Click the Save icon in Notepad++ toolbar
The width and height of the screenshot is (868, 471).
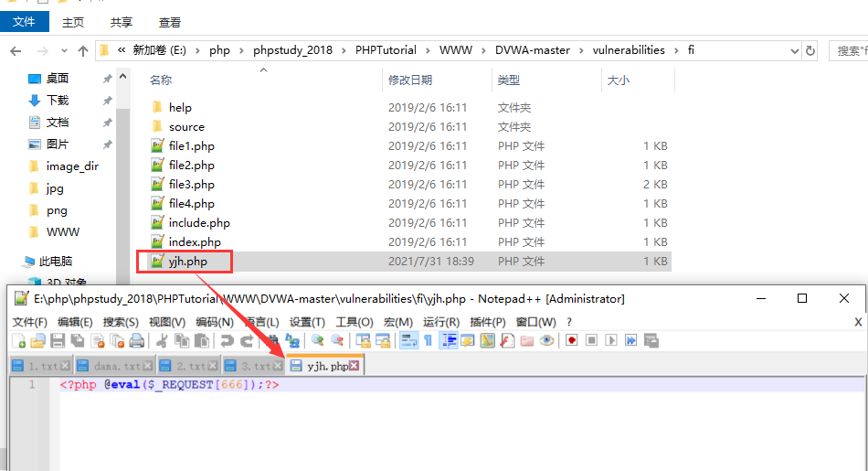(x=58, y=341)
